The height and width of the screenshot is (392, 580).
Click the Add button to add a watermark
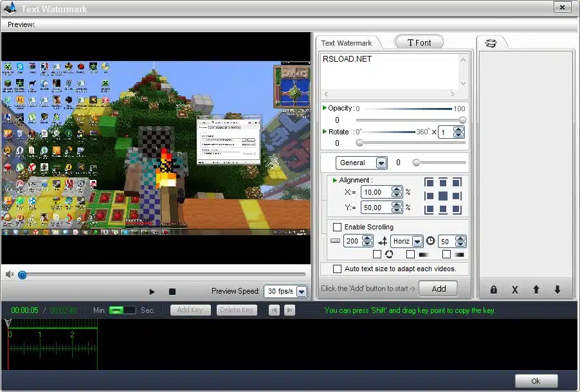(x=439, y=289)
